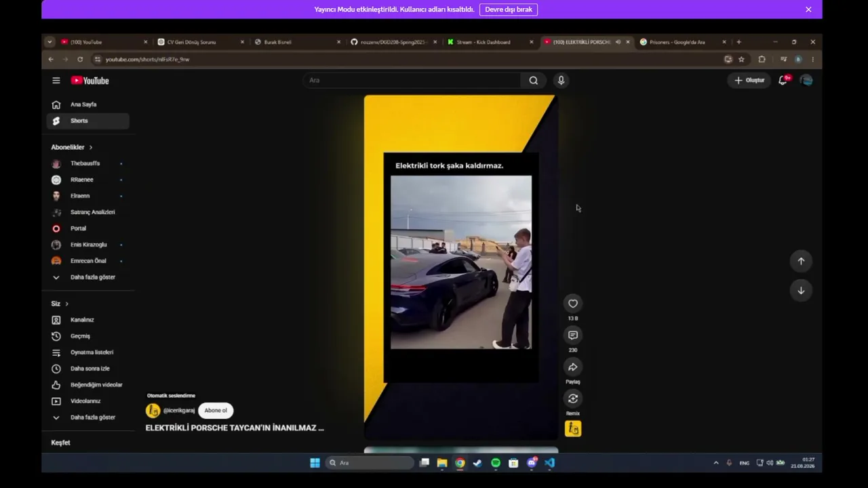Go back in the browser
Image resolution: width=868 pixels, height=488 pixels.
(x=51, y=60)
